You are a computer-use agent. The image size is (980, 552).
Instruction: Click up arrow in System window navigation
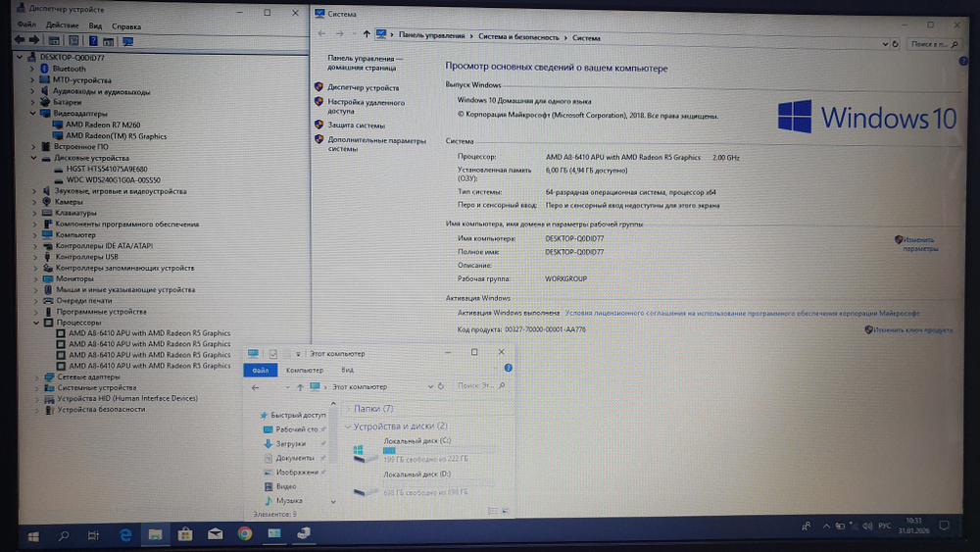(367, 33)
